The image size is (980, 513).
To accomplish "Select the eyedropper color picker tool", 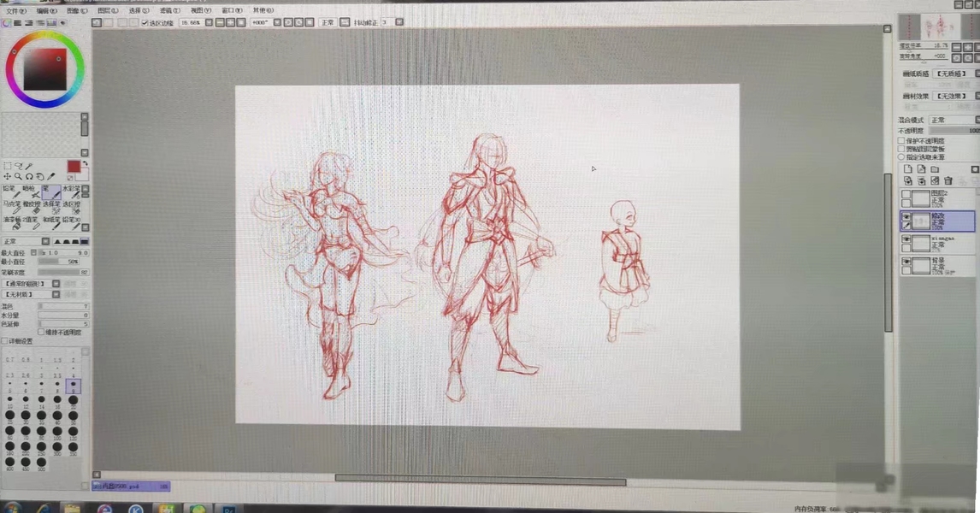I will point(51,177).
